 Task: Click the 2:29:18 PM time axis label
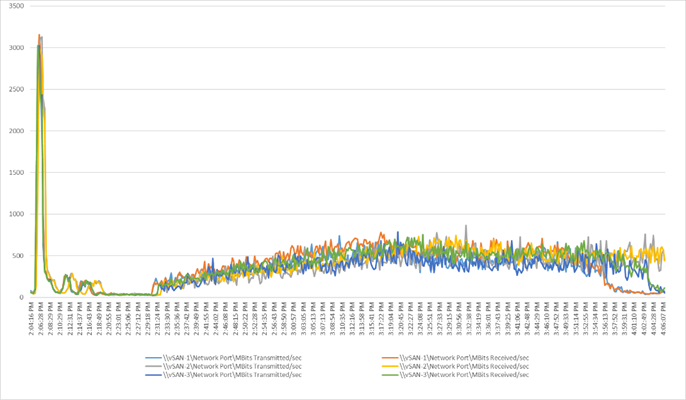(147, 318)
